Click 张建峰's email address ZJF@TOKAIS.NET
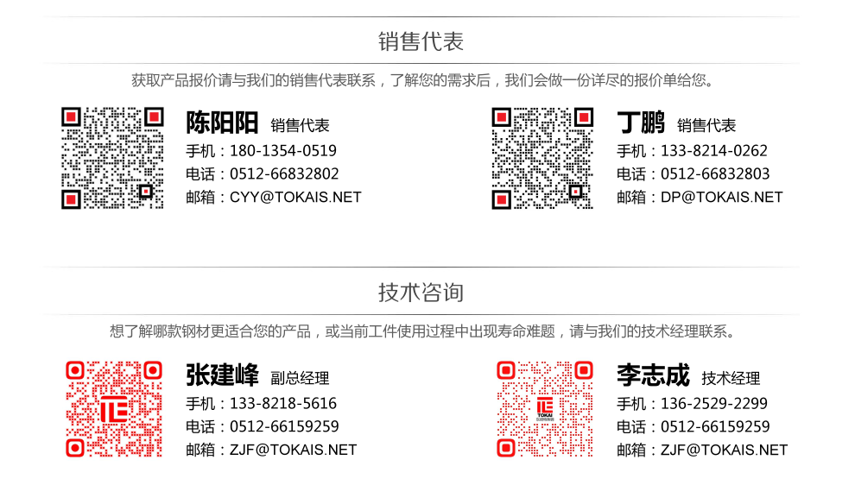Viewport: 855px width, 504px height. [293, 450]
